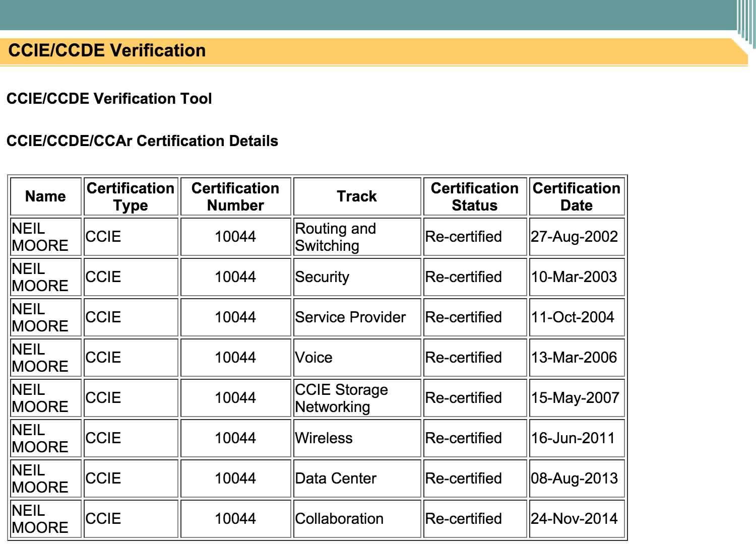Click Re-certified status in the Collaboration row
Image resolution: width=756 pixels, height=548 pixels.
click(464, 519)
